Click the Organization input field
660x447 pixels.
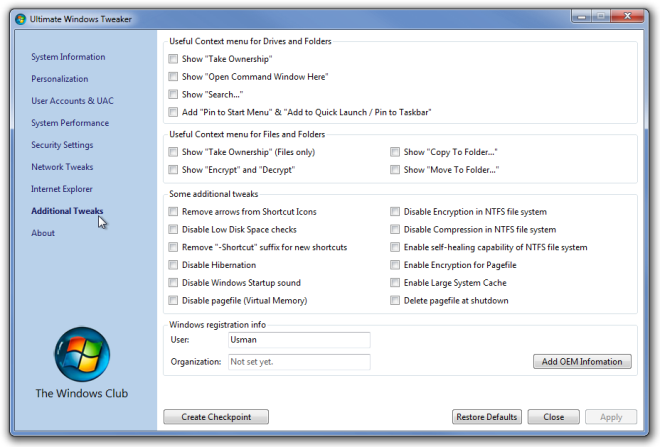299,362
